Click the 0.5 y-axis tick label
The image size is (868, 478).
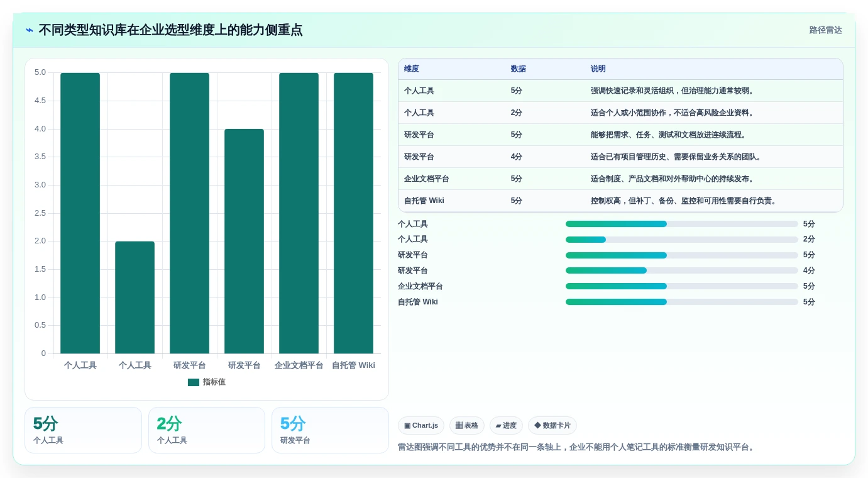tap(40, 325)
